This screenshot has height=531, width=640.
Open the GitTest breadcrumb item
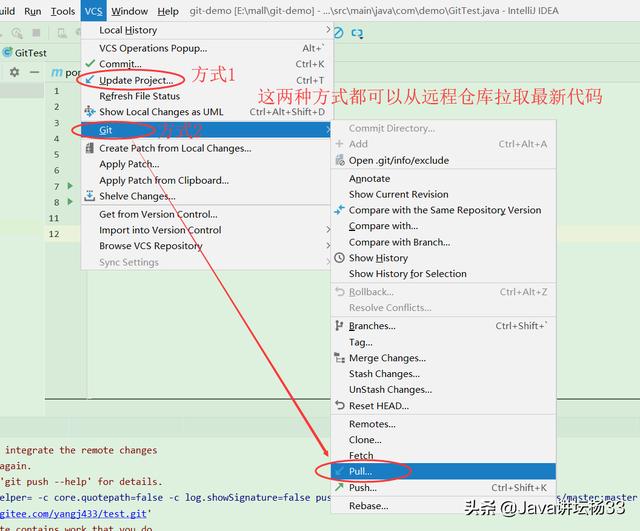coord(25,53)
